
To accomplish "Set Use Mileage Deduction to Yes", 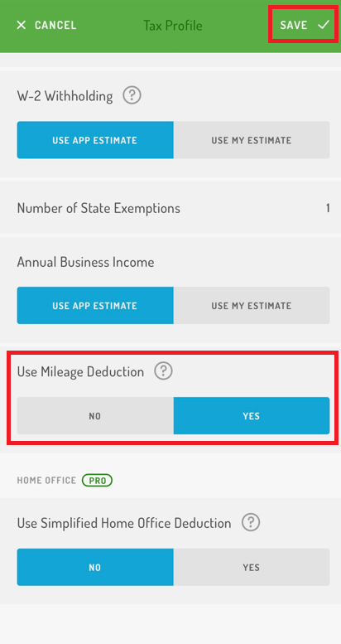I will [x=252, y=415].
